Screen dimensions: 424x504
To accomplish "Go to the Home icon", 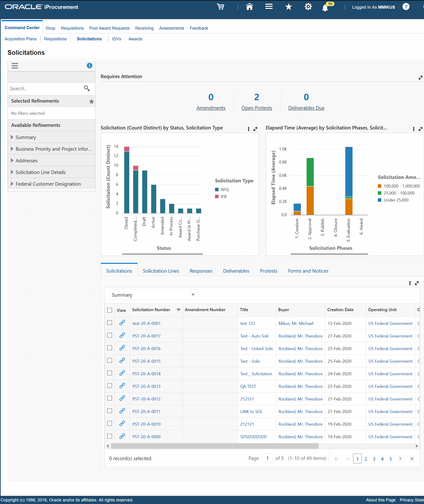I will tap(250, 7).
